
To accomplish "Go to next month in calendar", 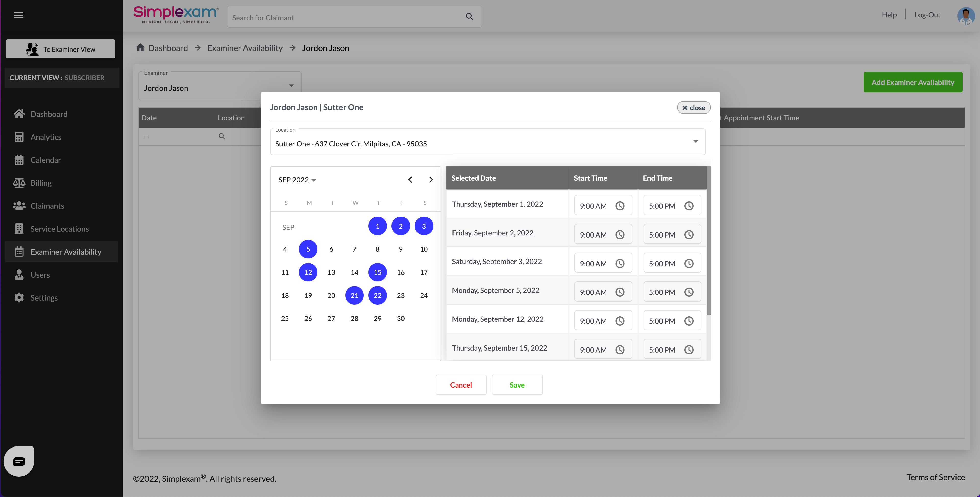I will 431,179.
